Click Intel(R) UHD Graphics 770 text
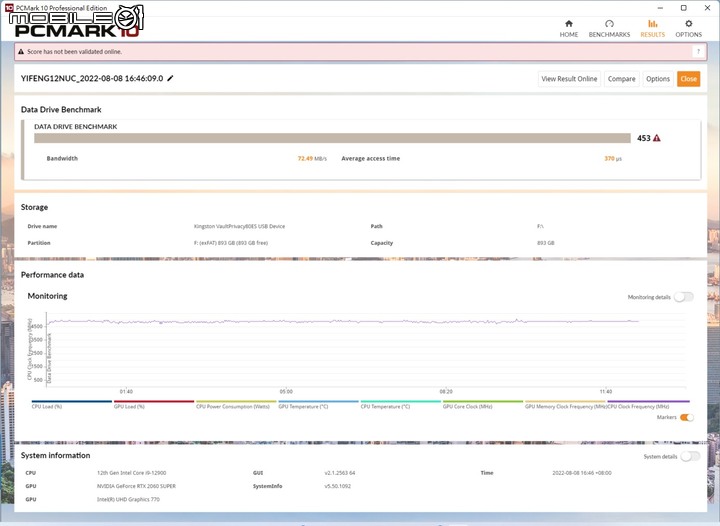720x526 pixels. (x=128, y=499)
